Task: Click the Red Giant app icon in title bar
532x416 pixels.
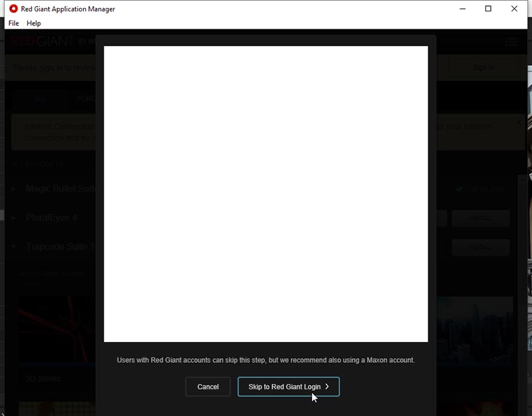Action: point(13,9)
